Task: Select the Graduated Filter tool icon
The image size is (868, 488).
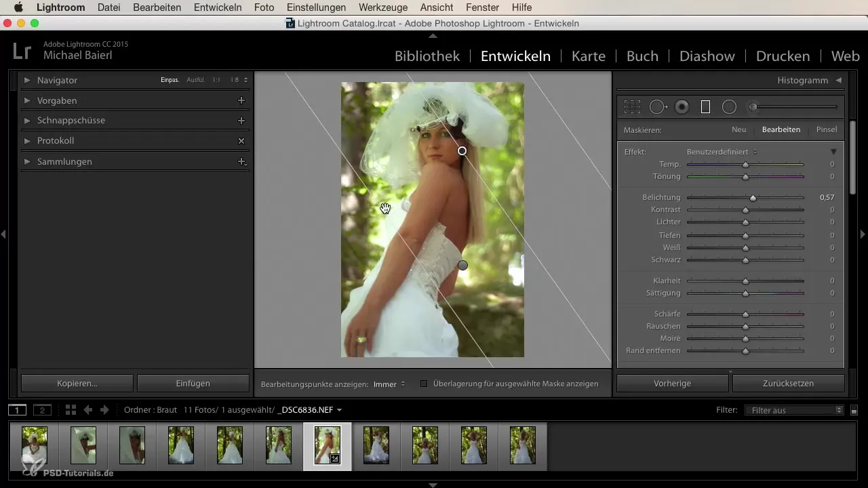Action: click(705, 106)
